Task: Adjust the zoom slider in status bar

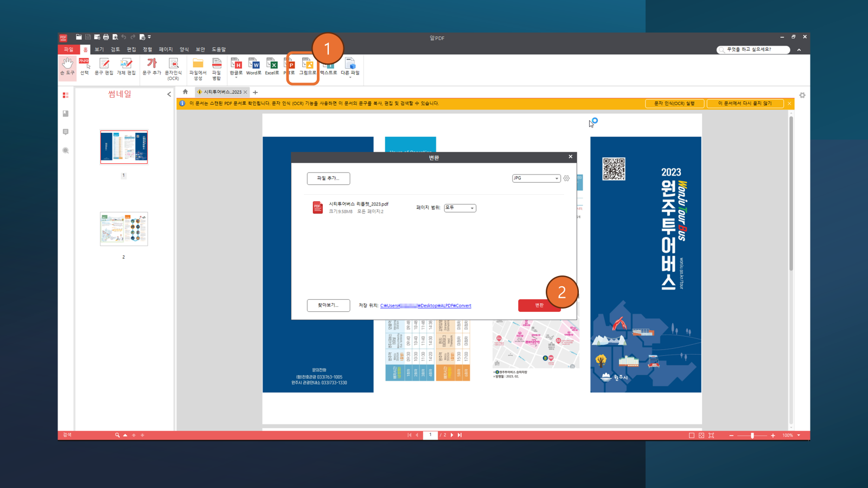Action: click(752, 435)
